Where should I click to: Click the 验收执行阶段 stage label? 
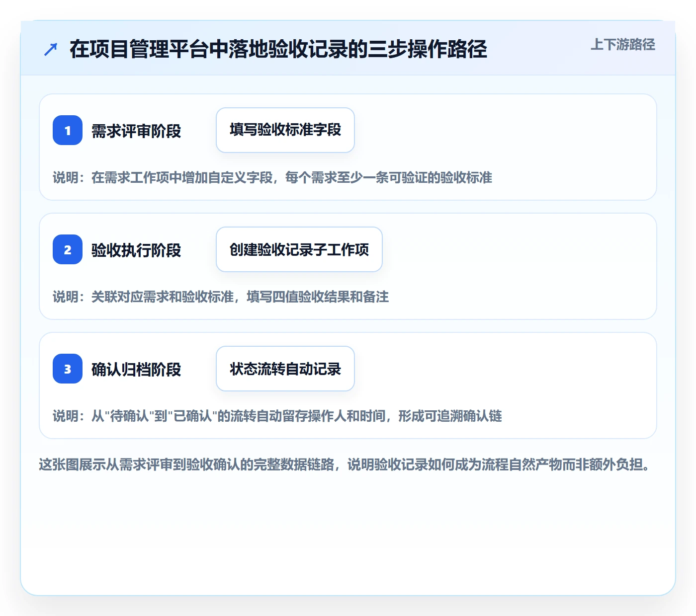[x=136, y=250]
